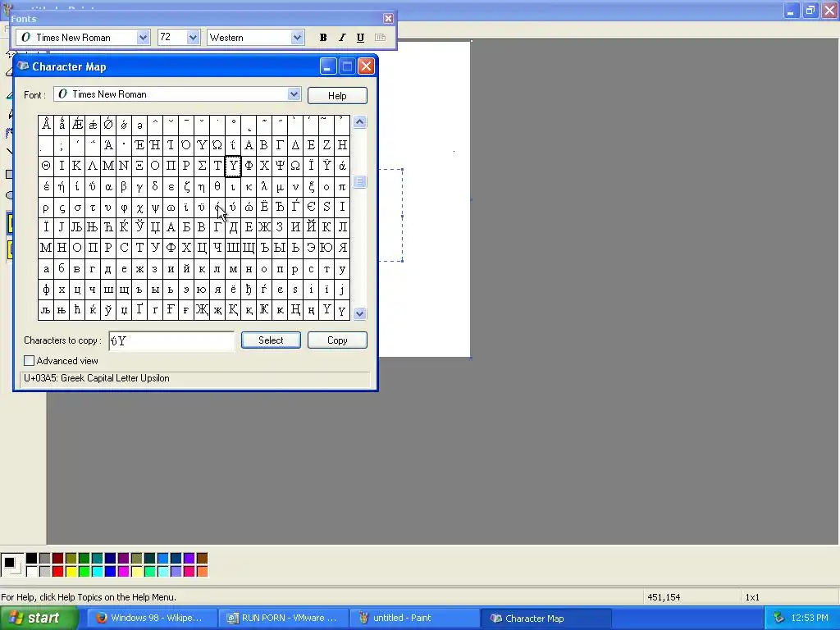This screenshot has height=630, width=840.
Task: Click scroll down arrow of character grid
Action: click(x=360, y=313)
